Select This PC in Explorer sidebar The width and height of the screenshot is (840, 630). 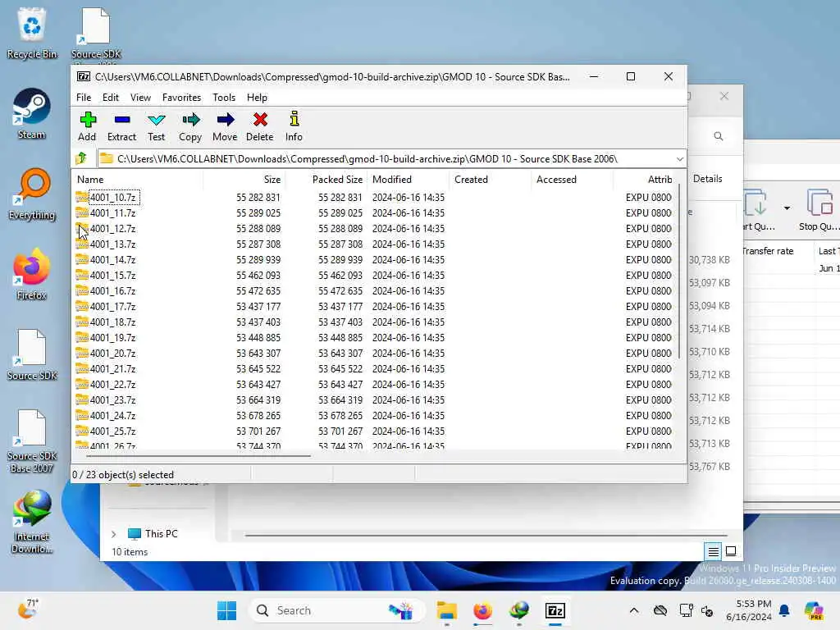point(153,533)
